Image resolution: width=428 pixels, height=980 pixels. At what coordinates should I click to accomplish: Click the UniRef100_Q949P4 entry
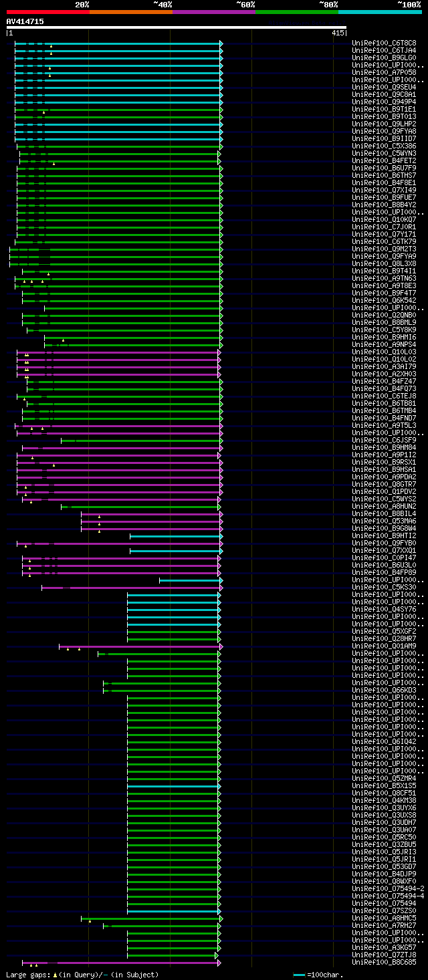(385, 102)
